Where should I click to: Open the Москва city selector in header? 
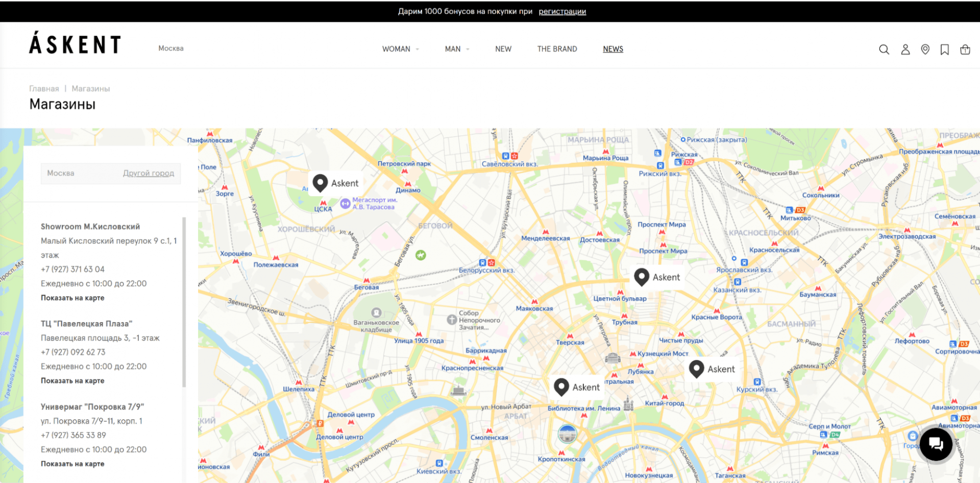[171, 49]
